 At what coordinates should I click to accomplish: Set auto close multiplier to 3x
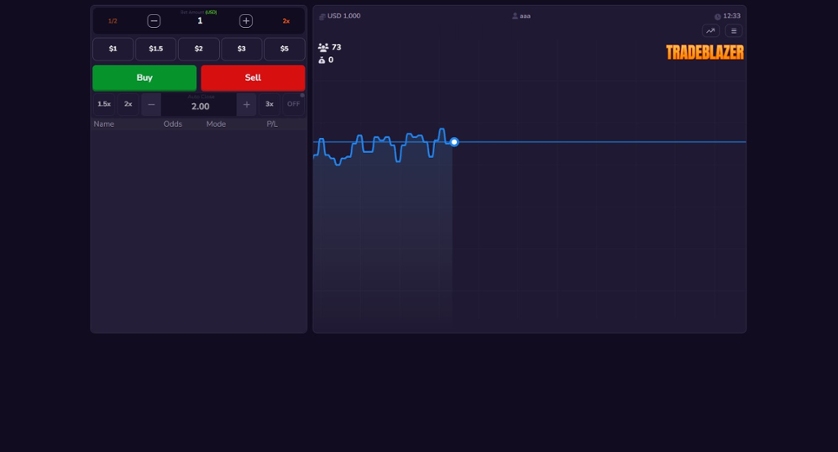coord(269,104)
